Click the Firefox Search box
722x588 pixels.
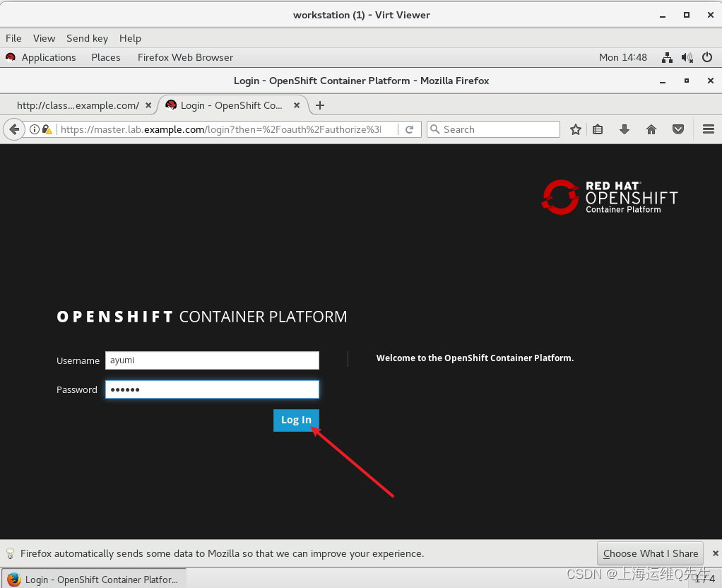(494, 129)
